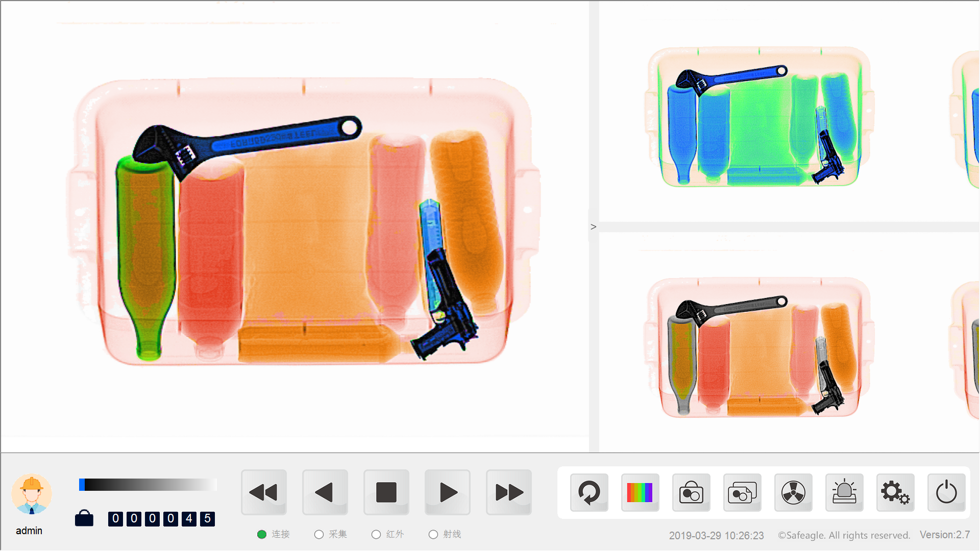This screenshot has width=980, height=551.
Task: Select the 连接 radio button
Action: [262, 534]
